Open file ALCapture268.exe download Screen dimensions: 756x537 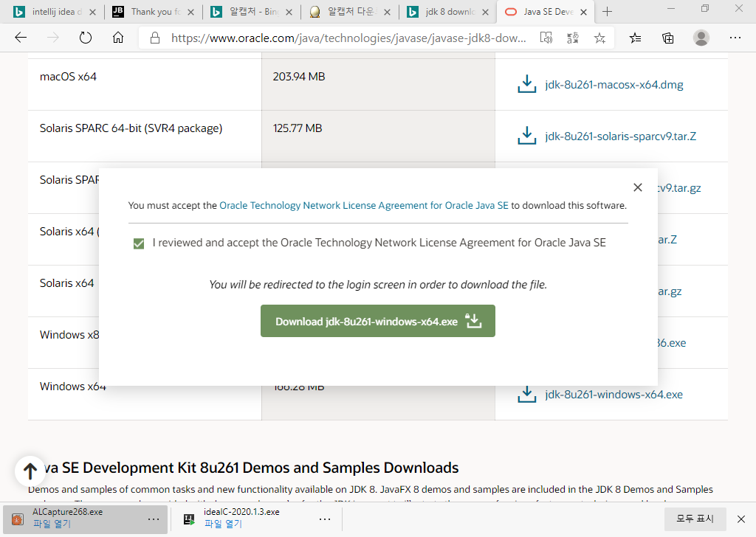52,524
